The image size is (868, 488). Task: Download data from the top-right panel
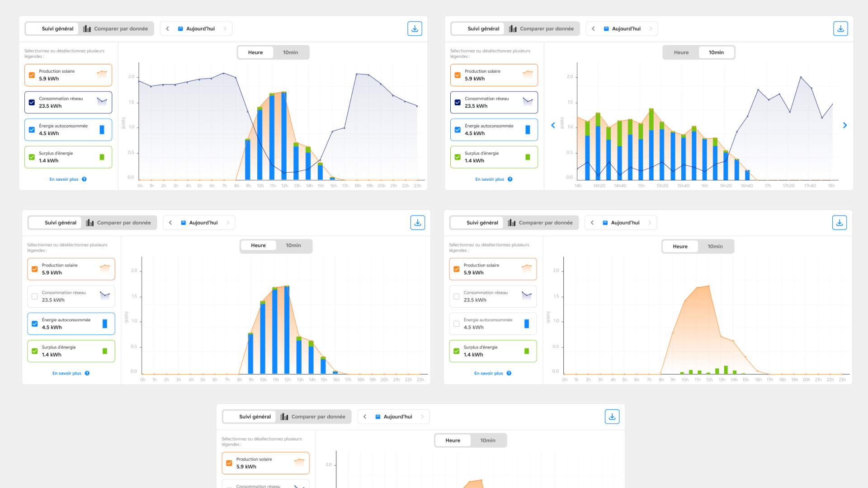840,28
